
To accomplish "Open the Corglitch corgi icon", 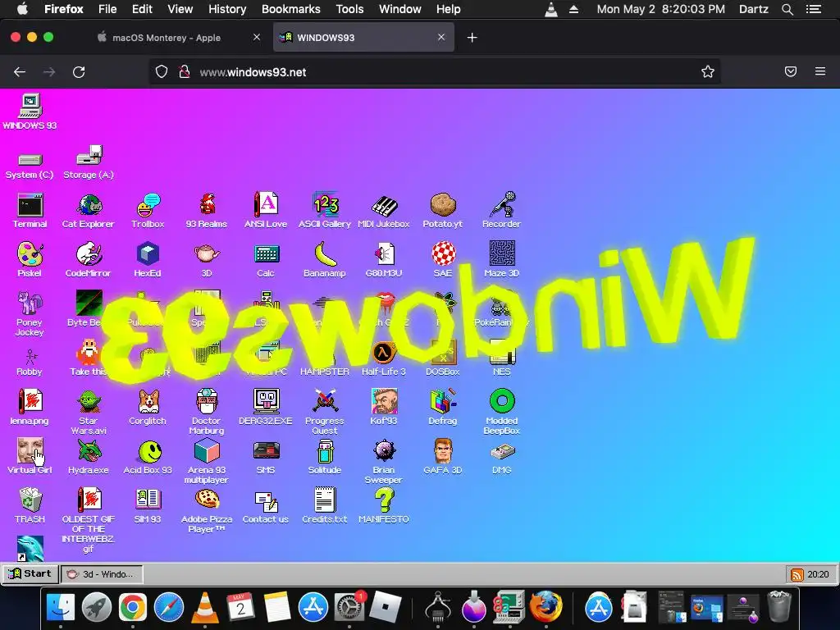I will pos(148,402).
